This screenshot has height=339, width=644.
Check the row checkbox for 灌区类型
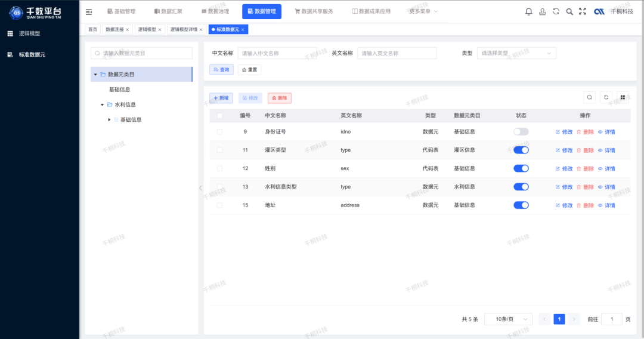tap(219, 150)
